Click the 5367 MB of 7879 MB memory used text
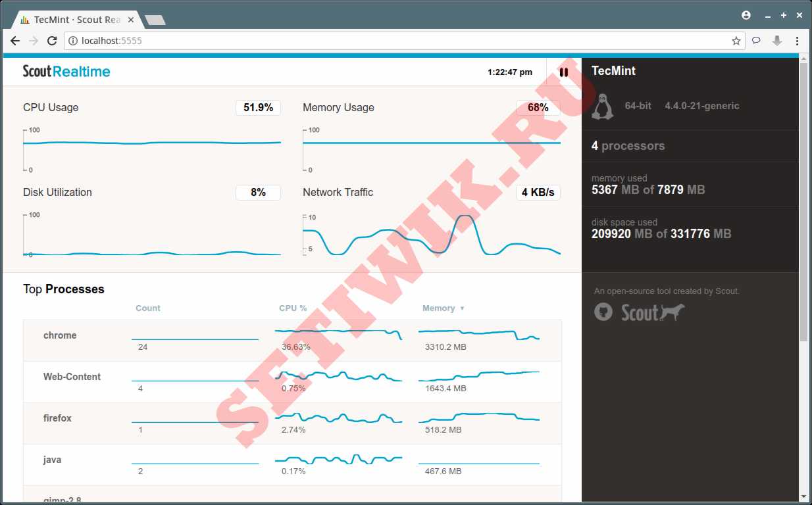The width and height of the screenshot is (812, 505). pyautogui.click(x=648, y=190)
